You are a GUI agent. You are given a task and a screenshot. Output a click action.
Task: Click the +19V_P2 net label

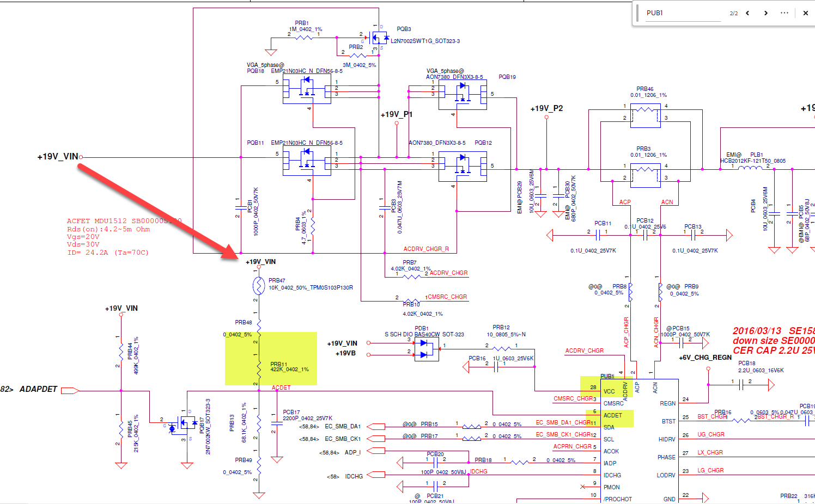546,108
